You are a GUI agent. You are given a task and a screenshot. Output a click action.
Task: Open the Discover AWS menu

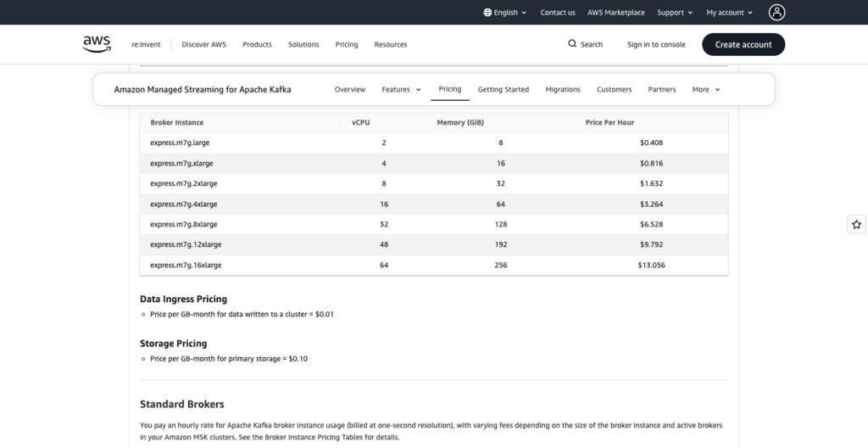(x=203, y=44)
